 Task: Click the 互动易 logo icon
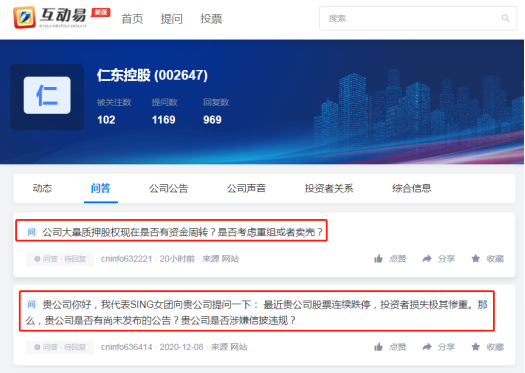[x=24, y=17]
